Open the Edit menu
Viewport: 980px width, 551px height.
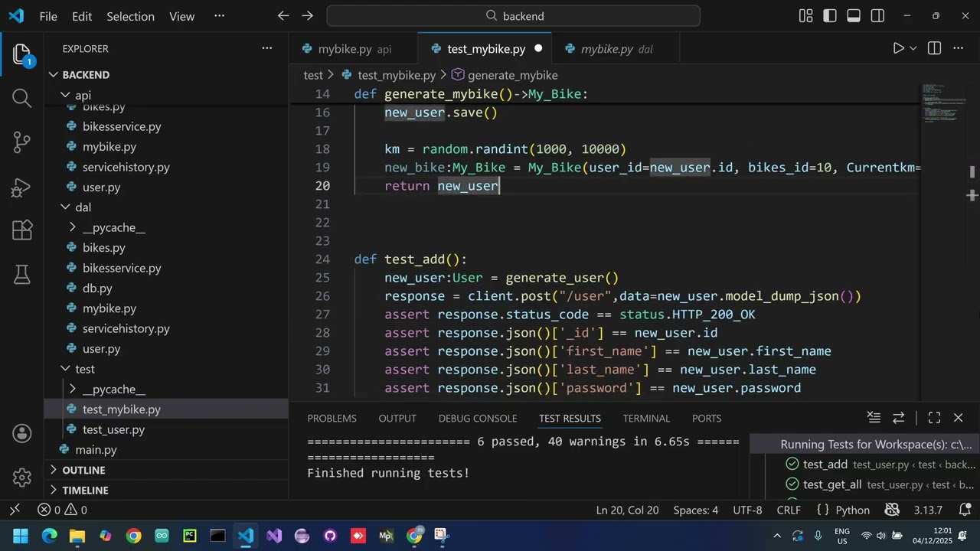coord(82,16)
